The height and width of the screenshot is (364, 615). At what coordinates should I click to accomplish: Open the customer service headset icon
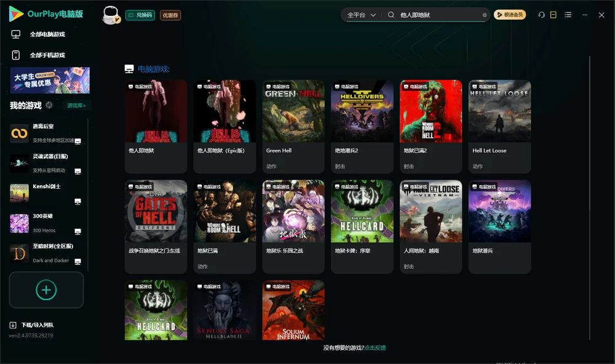[541, 15]
